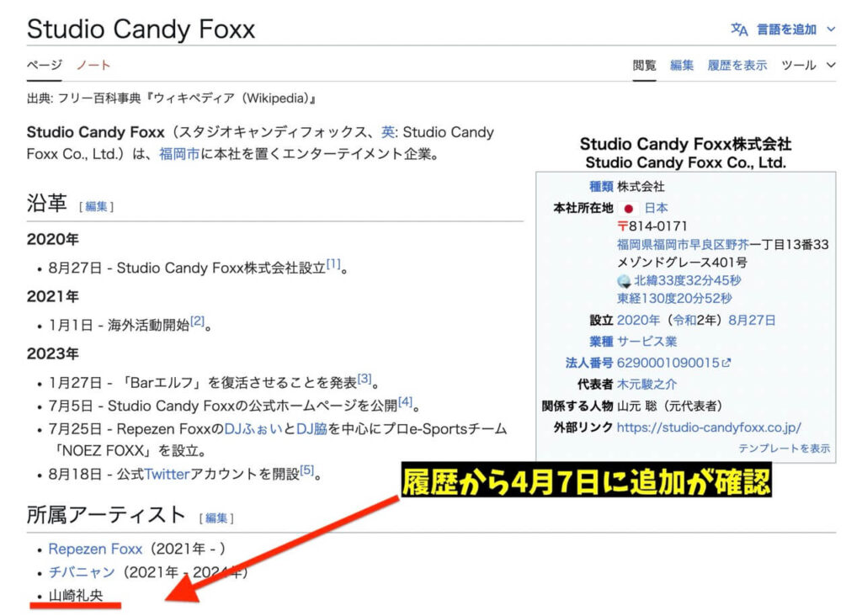Open citation reference [3]
This screenshot has height=616, width=862.
coord(364,378)
